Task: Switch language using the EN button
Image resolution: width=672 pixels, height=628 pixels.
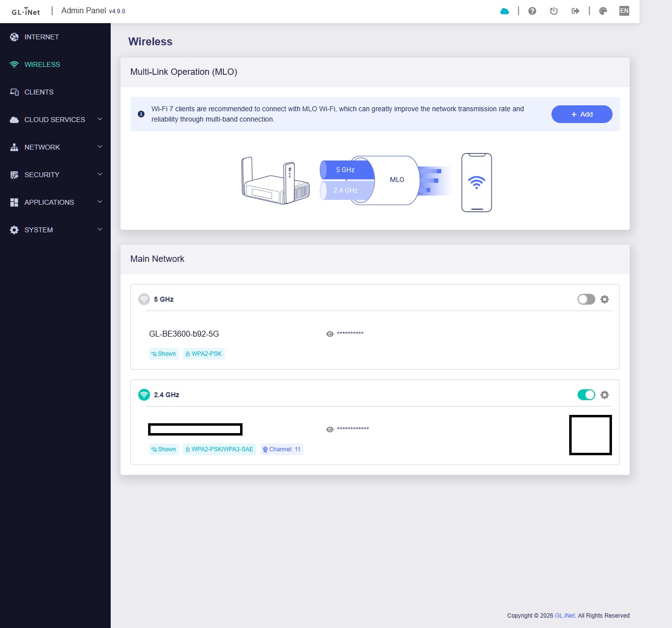Action: 624,11
